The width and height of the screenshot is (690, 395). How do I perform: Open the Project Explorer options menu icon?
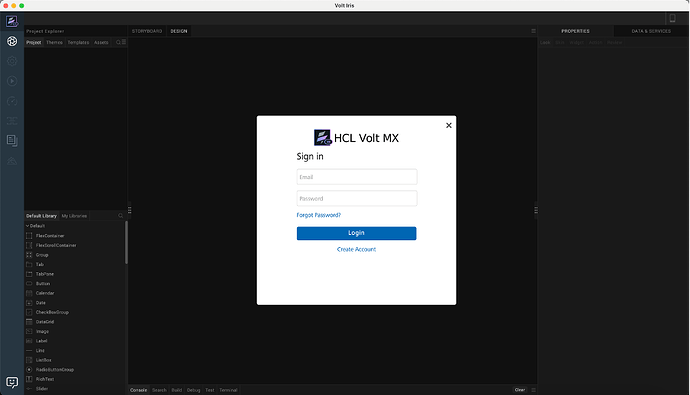[x=124, y=42]
